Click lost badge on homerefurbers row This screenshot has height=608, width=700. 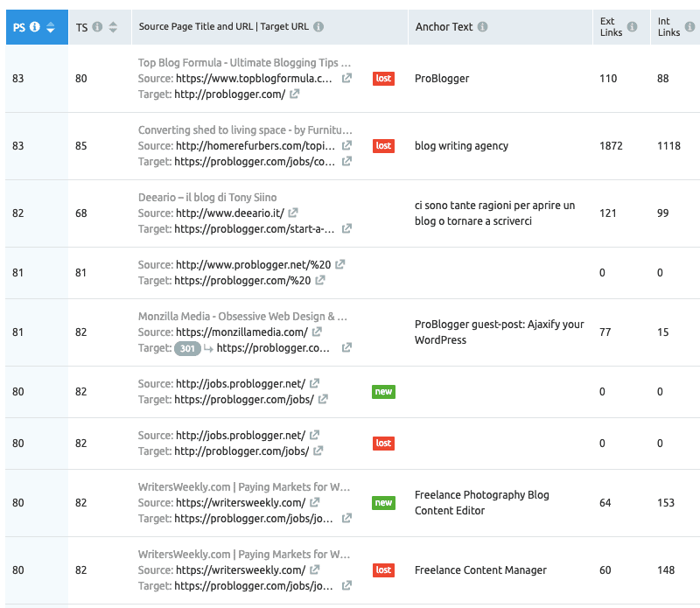click(x=383, y=146)
